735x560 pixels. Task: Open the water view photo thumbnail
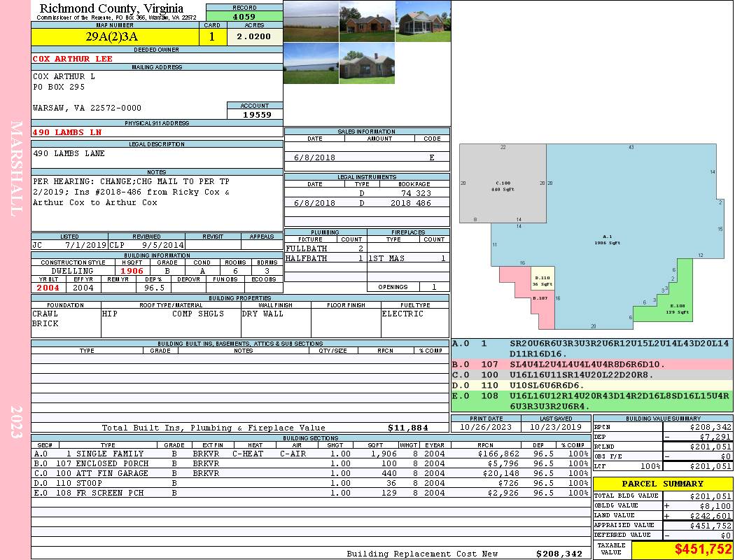click(x=311, y=63)
